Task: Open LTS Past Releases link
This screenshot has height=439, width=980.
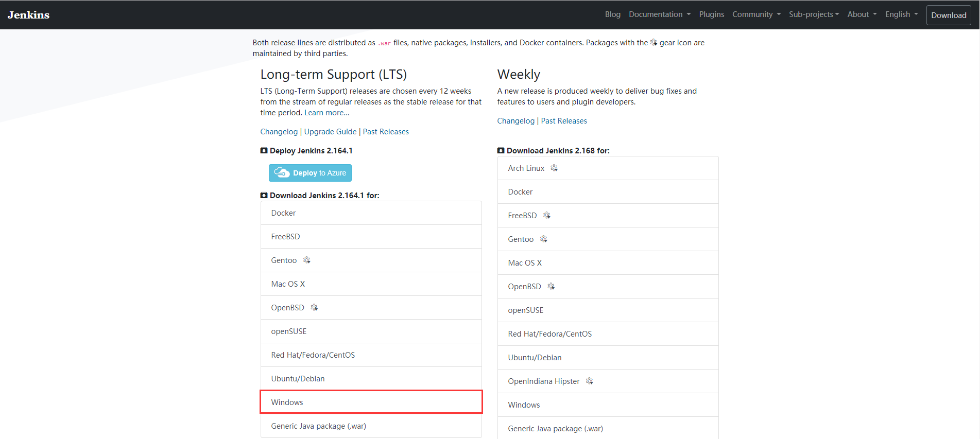Action: coord(386,132)
